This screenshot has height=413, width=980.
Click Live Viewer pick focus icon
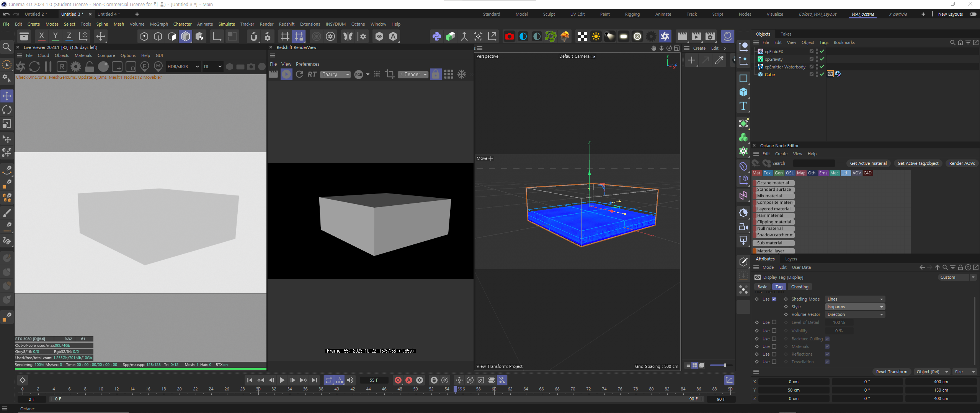click(x=145, y=67)
